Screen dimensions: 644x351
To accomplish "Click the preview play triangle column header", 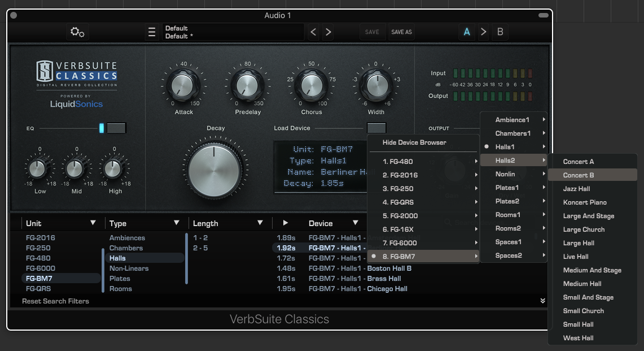I will (x=285, y=223).
